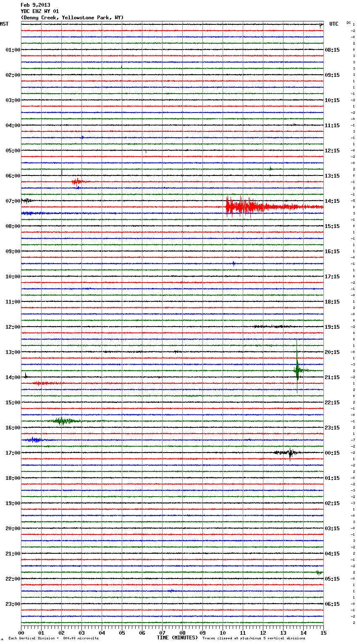The width and height of the screenshot is (357, 644).
Task: Select the green seismic burst before 16:00
Action: 63,421
